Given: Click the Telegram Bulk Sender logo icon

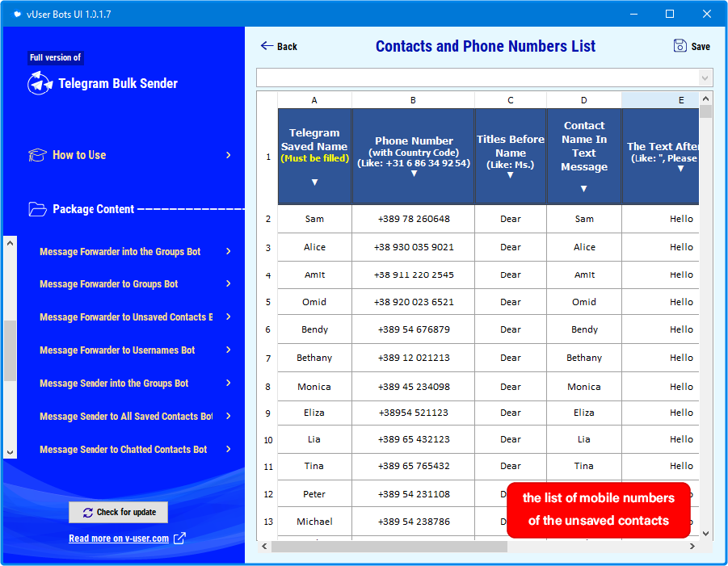Looking at the screenshot, I should click(x=40, y=83).
